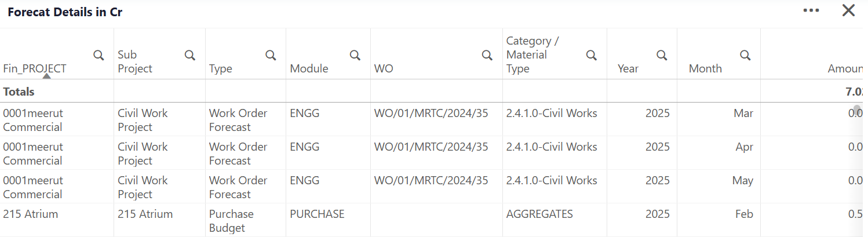Click the vertical scrollbar thumb
This screenshot has width=868, height=237.
(857, 110)
